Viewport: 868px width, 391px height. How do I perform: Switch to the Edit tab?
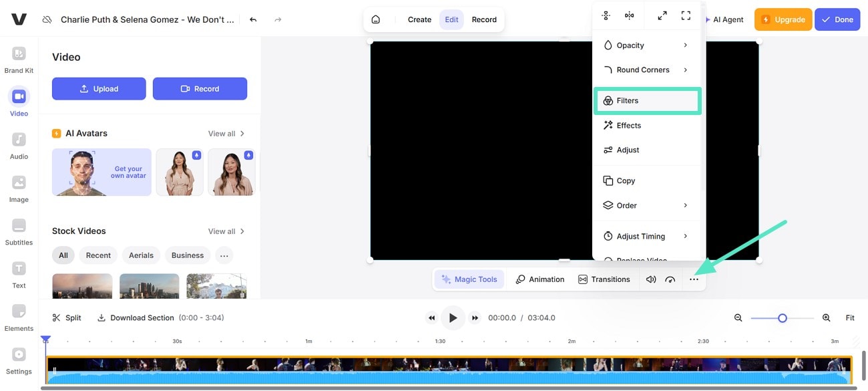451,19
